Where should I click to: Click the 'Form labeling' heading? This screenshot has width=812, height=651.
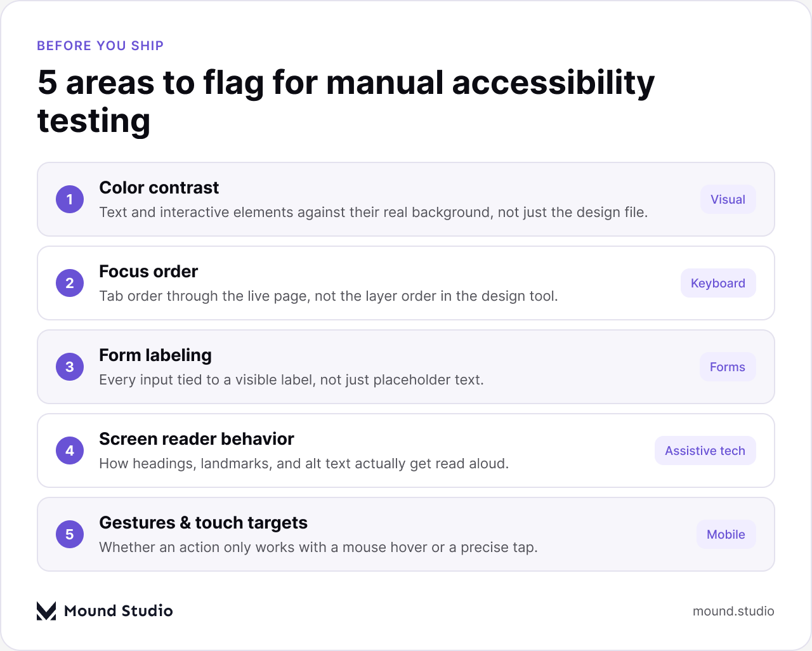click(x=155, y=355)
